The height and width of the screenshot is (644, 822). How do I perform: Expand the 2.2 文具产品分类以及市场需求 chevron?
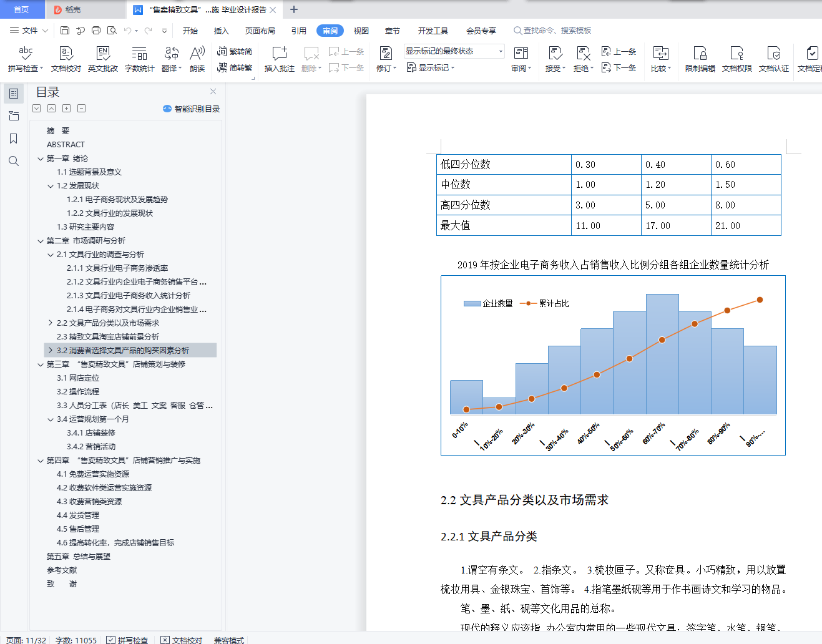tap(51, 323)
